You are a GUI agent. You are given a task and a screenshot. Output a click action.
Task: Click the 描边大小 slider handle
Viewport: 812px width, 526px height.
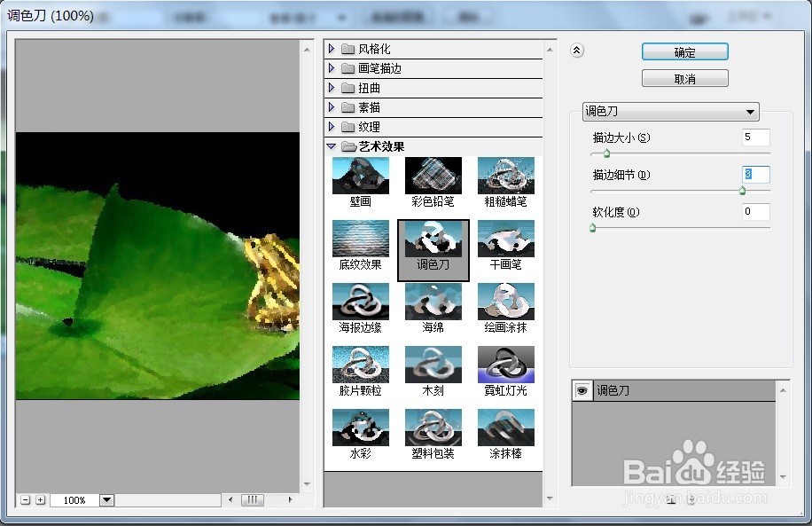[x=607, y=153]
